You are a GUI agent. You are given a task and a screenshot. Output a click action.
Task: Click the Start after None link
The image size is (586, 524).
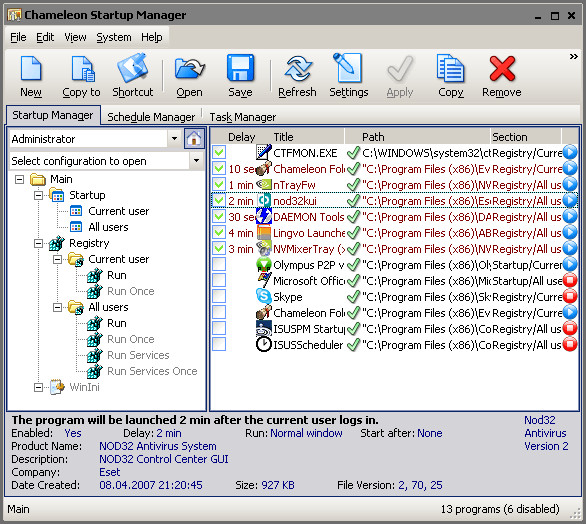tap(430, 433)
